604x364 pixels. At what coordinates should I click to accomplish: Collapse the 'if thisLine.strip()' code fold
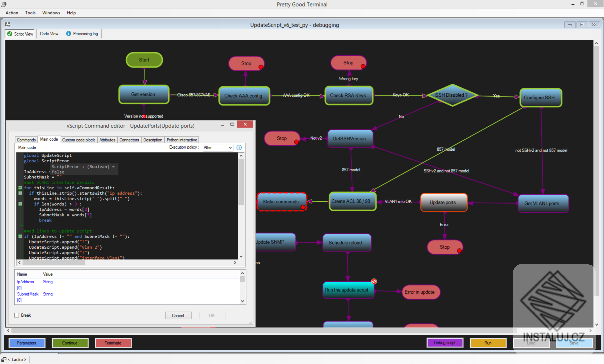[20, 193]
